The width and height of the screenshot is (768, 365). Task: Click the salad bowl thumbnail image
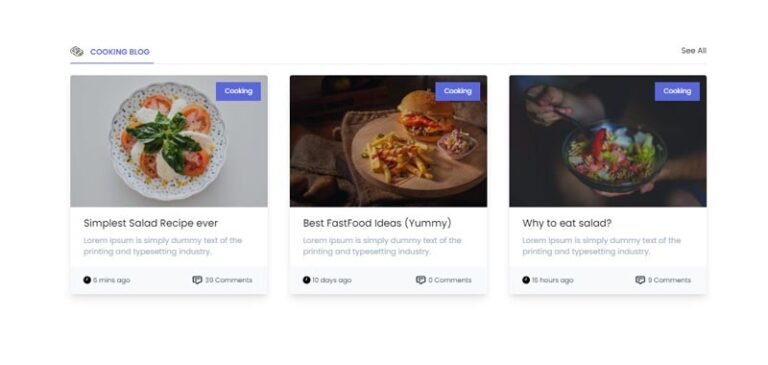(608, 141)
